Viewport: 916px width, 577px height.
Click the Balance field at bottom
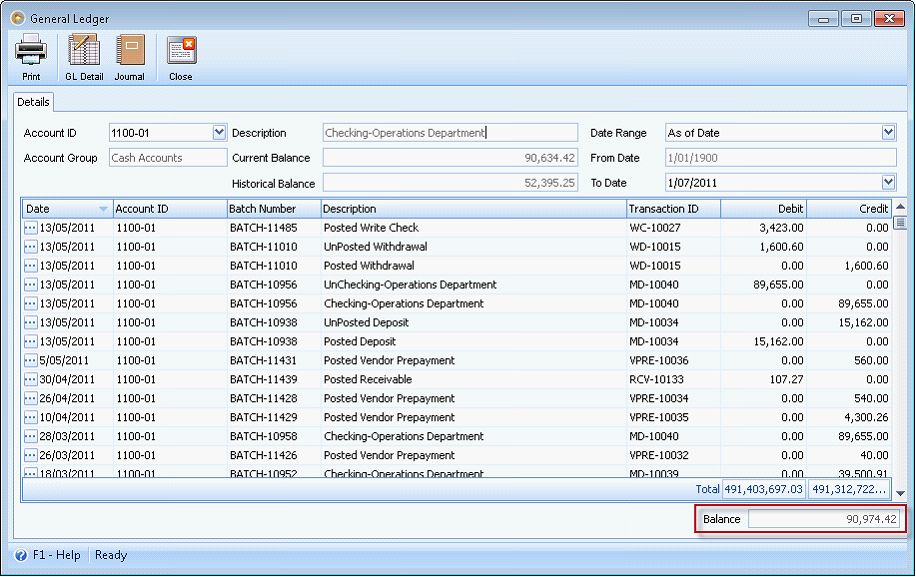pyautogui.click(x=823, y=519)
